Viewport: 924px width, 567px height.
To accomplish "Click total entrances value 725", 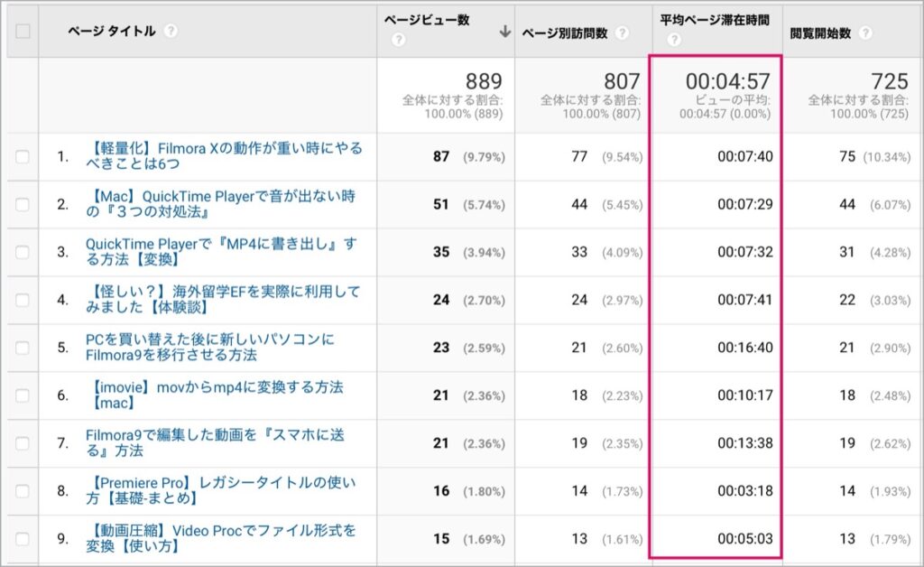I will click(x=890, y=80).
